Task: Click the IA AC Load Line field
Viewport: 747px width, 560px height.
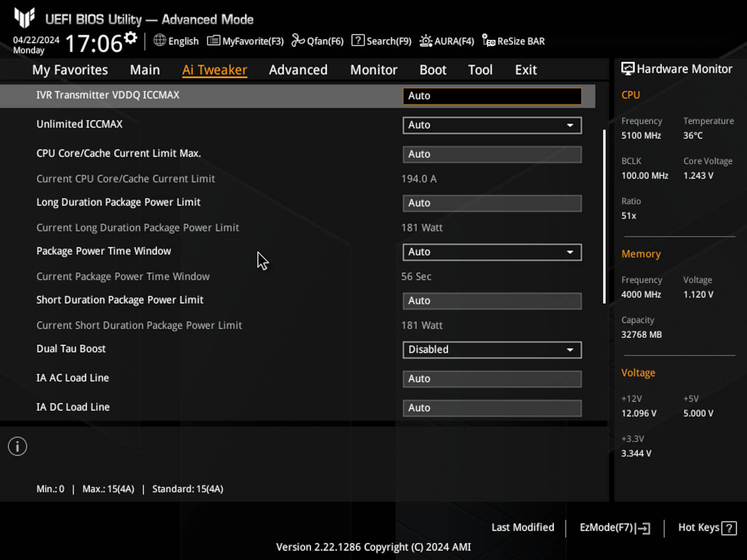Action: [x=492, y=379]
